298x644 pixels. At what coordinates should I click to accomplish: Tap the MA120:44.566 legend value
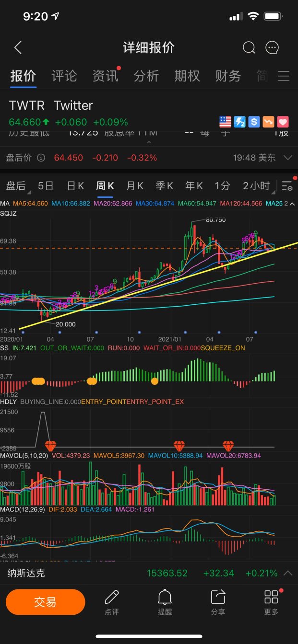tap(241, 204)
